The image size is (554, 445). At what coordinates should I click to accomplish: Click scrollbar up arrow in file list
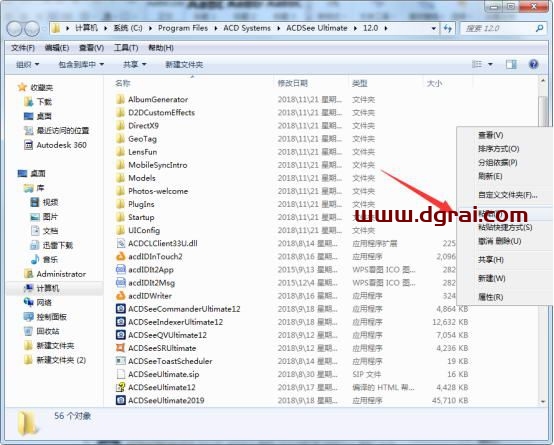(x=543, y=81)
